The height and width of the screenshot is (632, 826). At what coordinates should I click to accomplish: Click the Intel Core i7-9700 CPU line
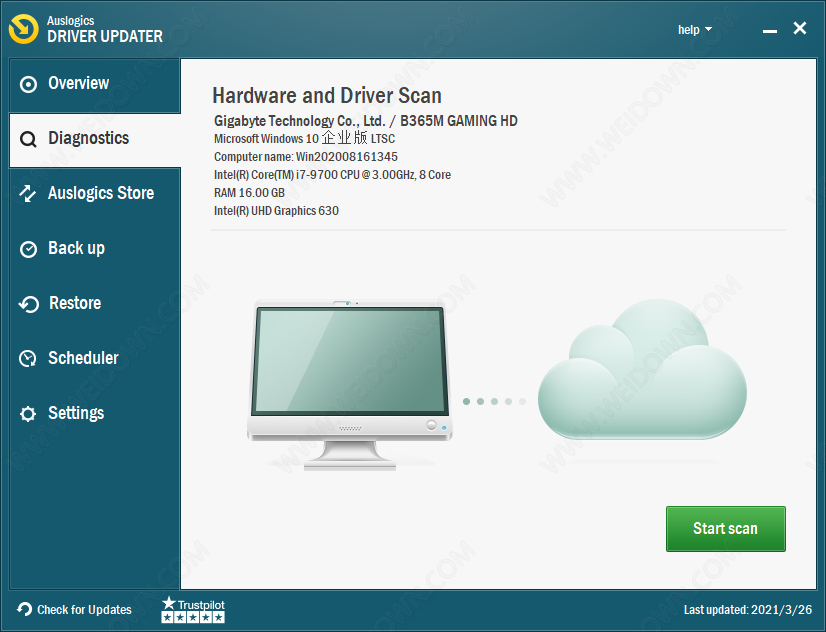(x=332, y=175)
